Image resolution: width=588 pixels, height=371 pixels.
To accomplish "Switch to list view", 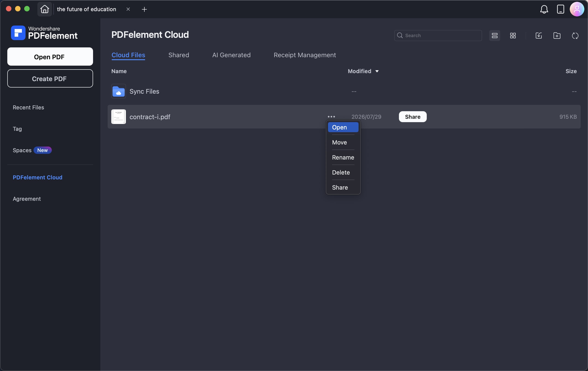I will (x=494, y=36).
